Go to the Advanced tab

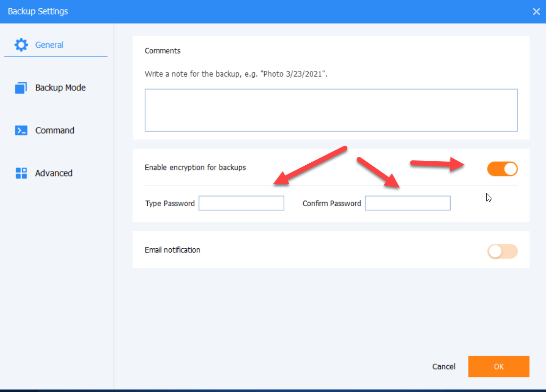click(x=56, y=173)
